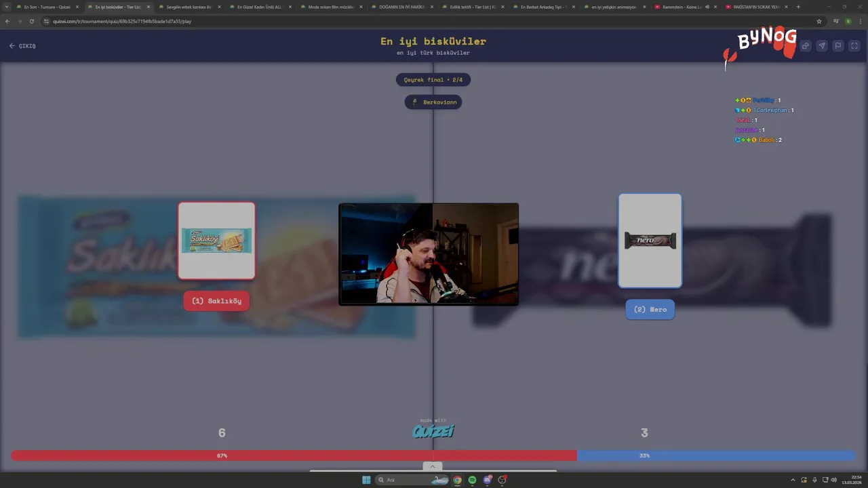
Task: Open Spotify from the taskbar
Action: coord(473,480)
